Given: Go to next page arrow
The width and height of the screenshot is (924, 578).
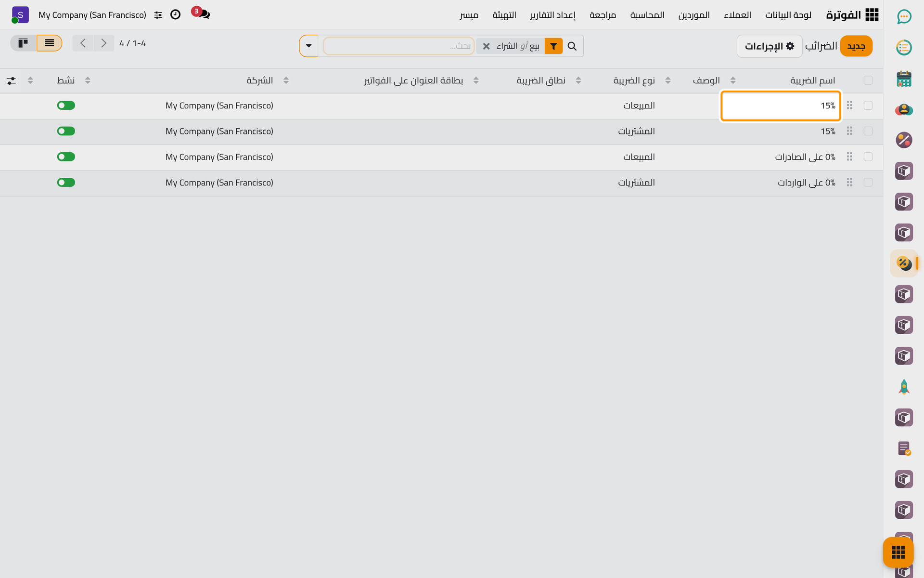Looking at the screenshot, I should (103, 43).
